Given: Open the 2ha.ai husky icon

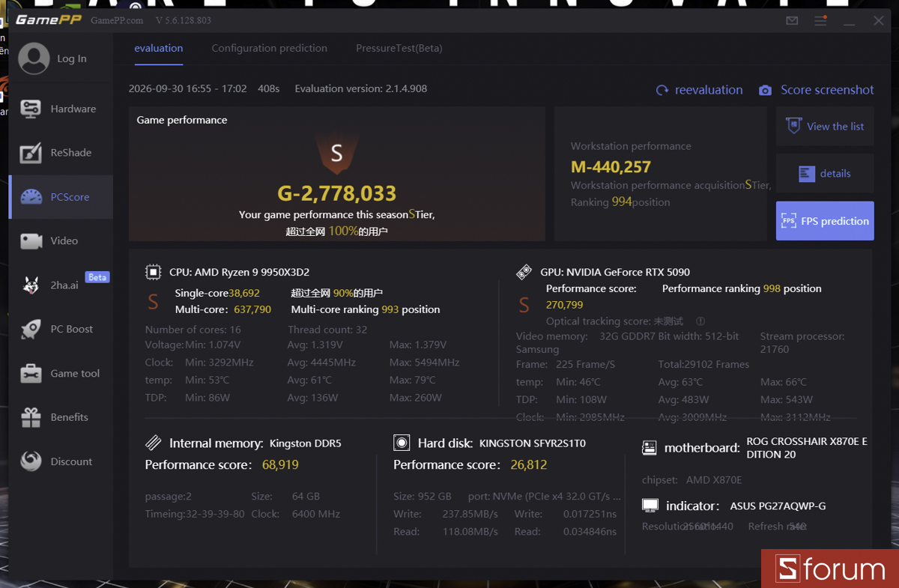Looking at the screenshot, I should point(31,285).
